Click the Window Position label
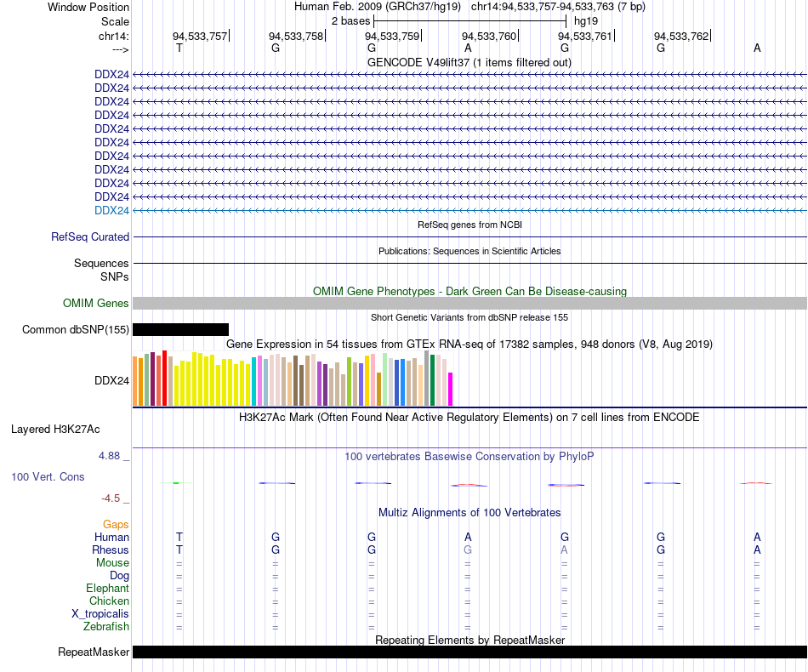The height and width of the screenshot is (672, 808). point(88,7)
